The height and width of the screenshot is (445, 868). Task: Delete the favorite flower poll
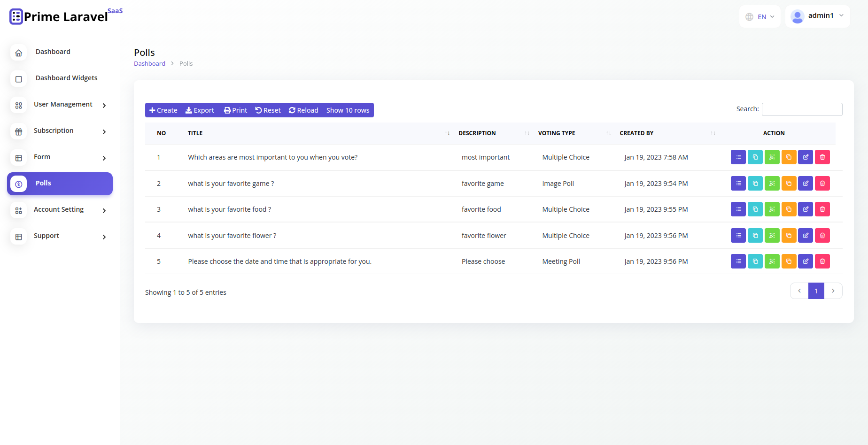(x=822, y=236)
